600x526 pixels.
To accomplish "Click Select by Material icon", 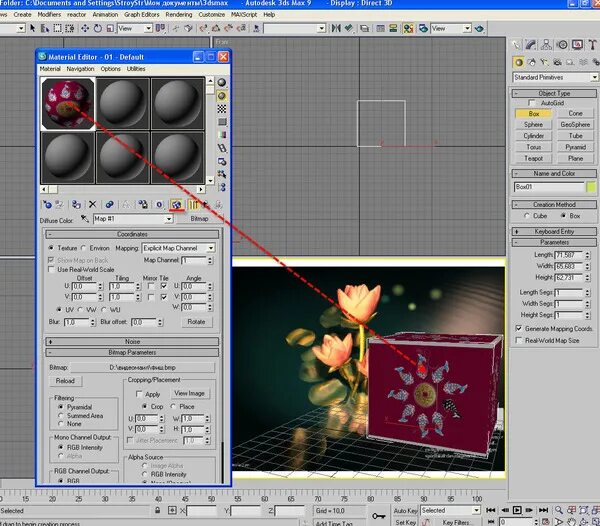I will [x=222, y=174].
